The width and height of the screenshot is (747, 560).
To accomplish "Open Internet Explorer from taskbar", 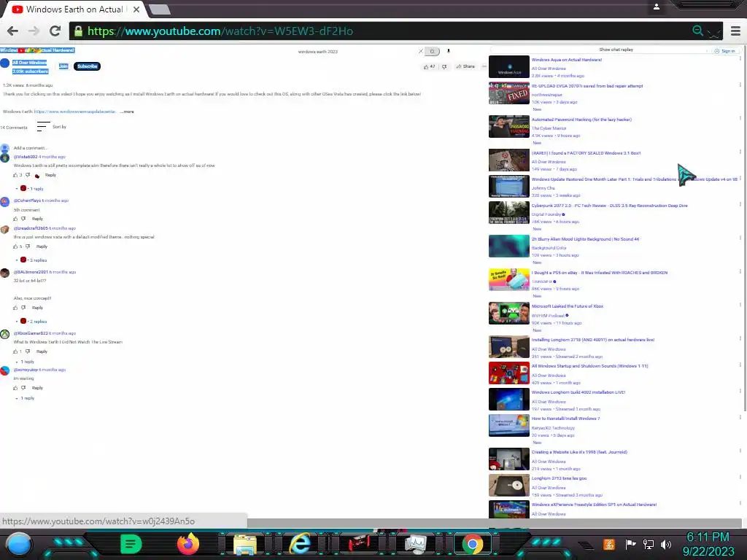I will (x=301, y=544).
